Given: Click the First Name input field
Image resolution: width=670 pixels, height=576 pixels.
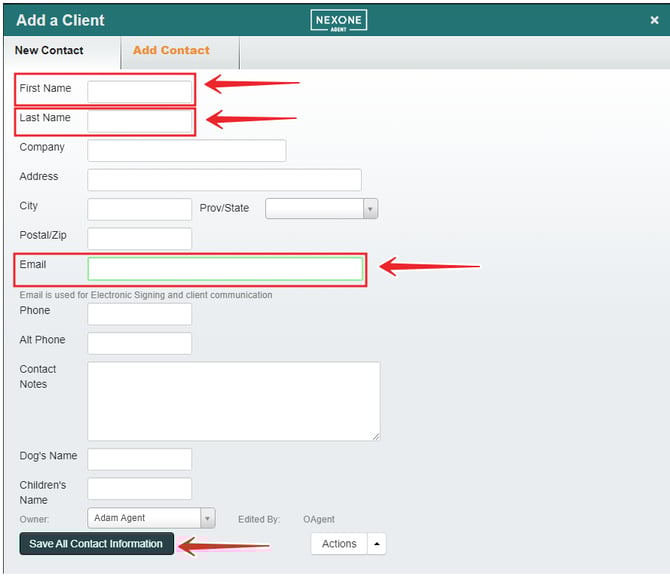Looking at the screenshot, I should 139,92.
